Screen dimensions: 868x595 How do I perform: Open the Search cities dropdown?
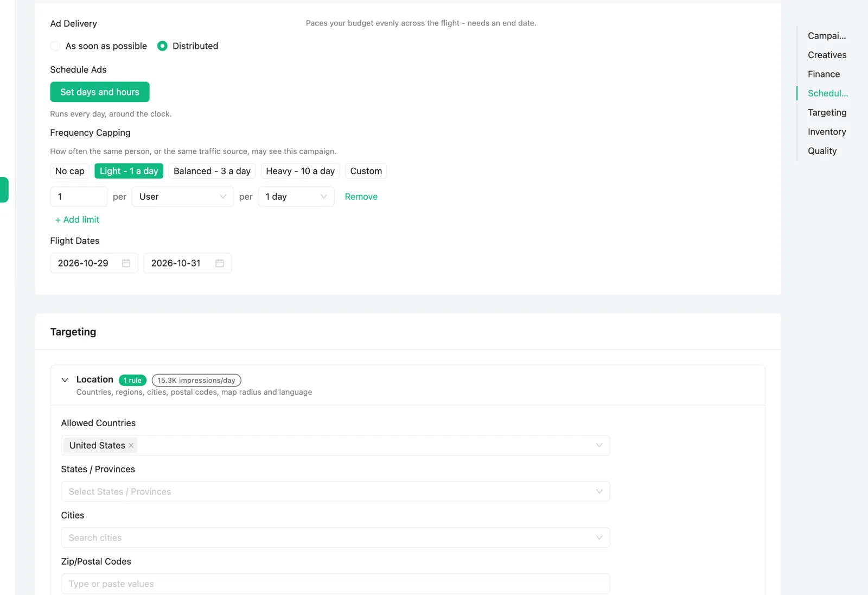coord(335,538)
